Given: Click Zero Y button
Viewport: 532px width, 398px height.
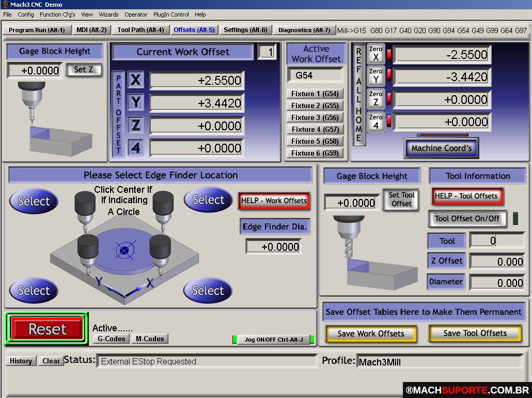Looking at the screenshot, I should [375, 76].
